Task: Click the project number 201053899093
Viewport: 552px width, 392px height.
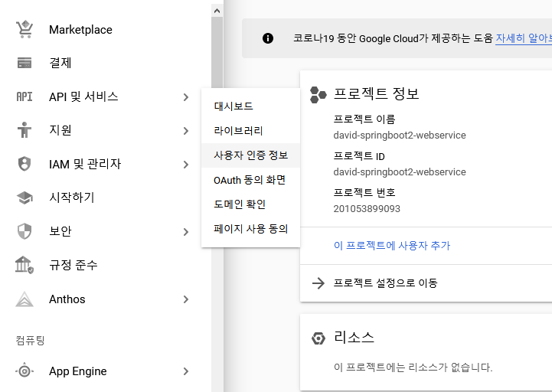Action: coord(367,209)
